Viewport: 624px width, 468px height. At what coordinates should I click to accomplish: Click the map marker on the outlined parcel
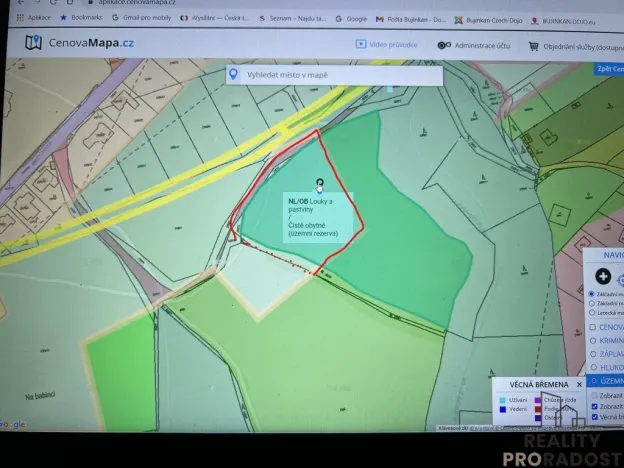(319, 185)
